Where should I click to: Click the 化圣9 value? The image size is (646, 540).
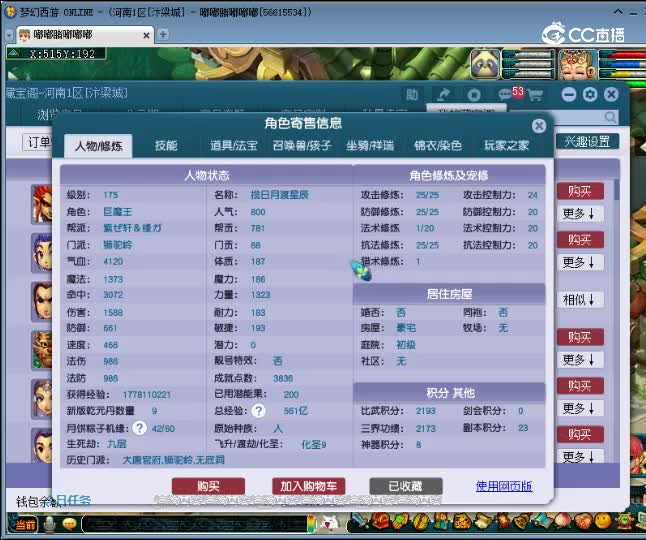tap(314, 444)
